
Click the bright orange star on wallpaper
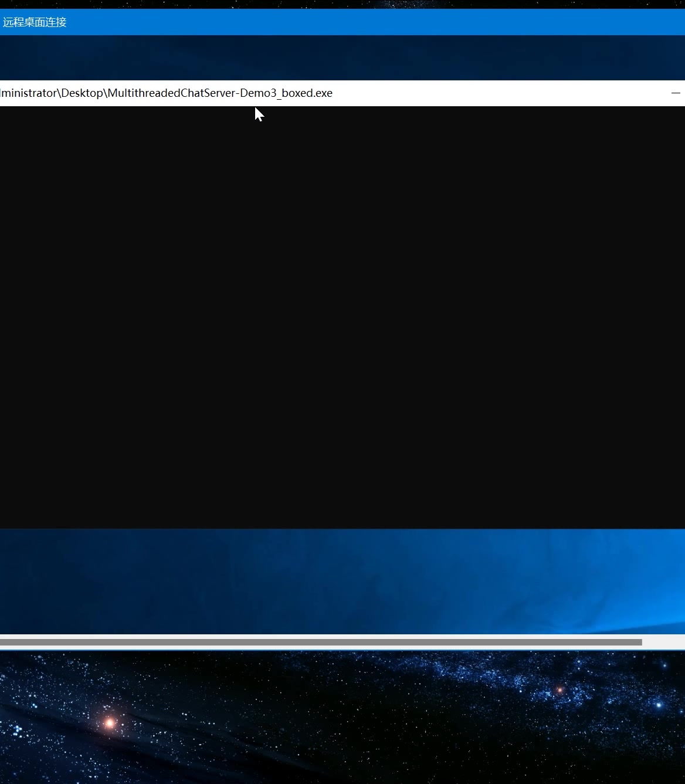tap(110, 722)
